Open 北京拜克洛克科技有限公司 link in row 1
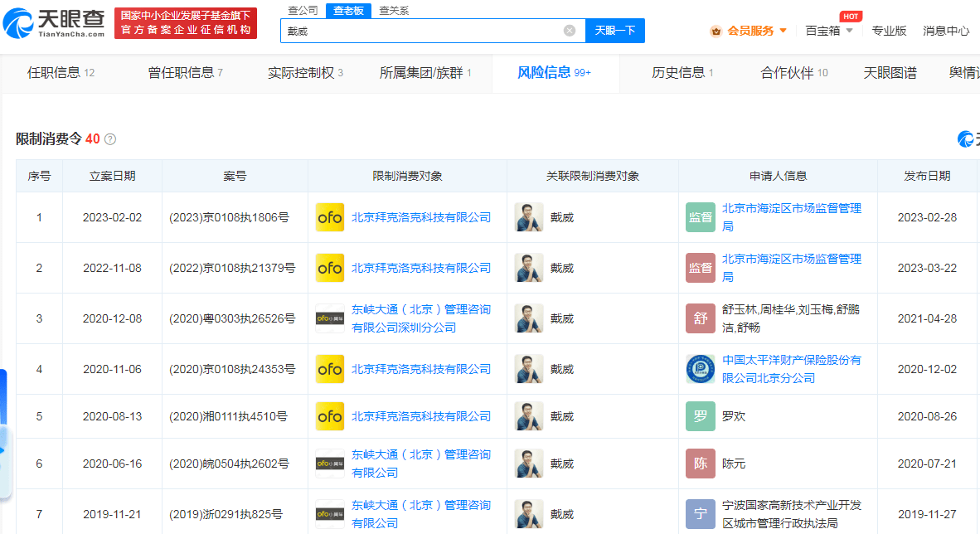 click(x=420, y=217)
